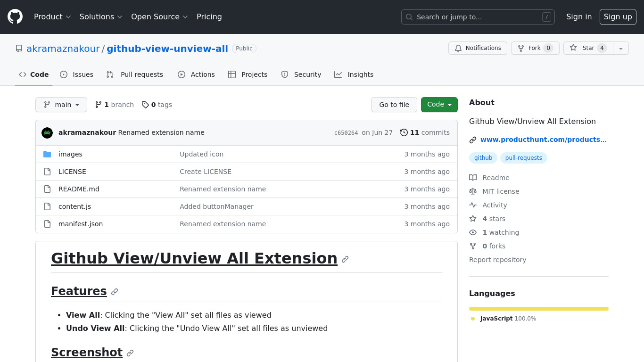644x362 pixels.
Task: Open the Updated icon commit message
Action: click(201, 154)
